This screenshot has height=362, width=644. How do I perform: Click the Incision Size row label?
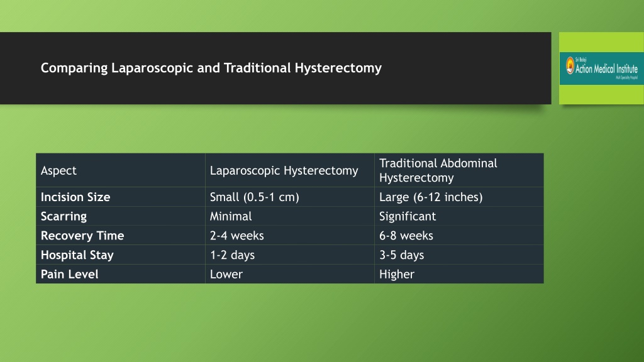[x=121, y=197]
